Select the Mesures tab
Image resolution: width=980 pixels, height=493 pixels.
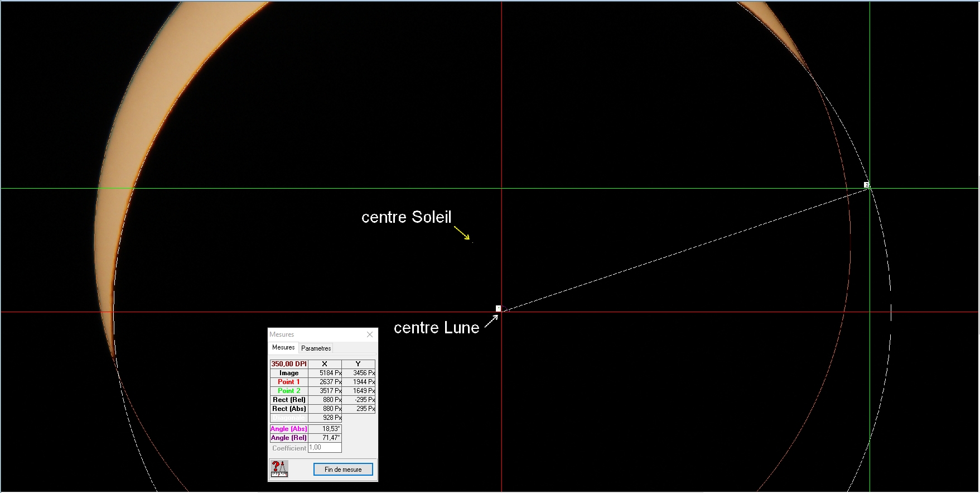click(283, 347)
